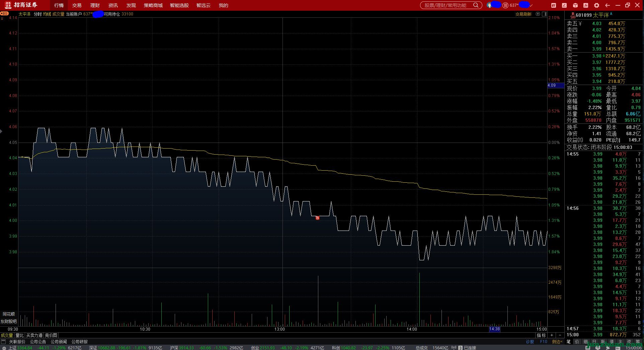Screen dimensions: 644x350
Task: Open 公司公告 bottom tab
Action: coord(38,342)
